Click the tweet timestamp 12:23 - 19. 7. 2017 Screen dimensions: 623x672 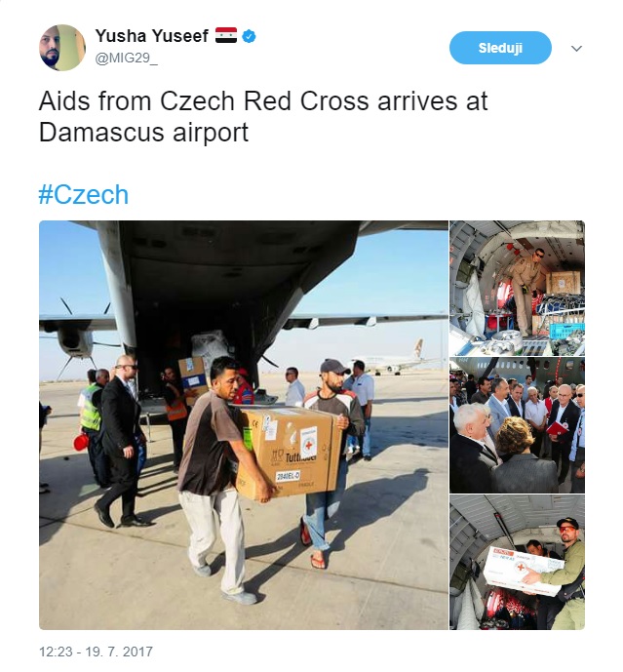pos(96,652)
